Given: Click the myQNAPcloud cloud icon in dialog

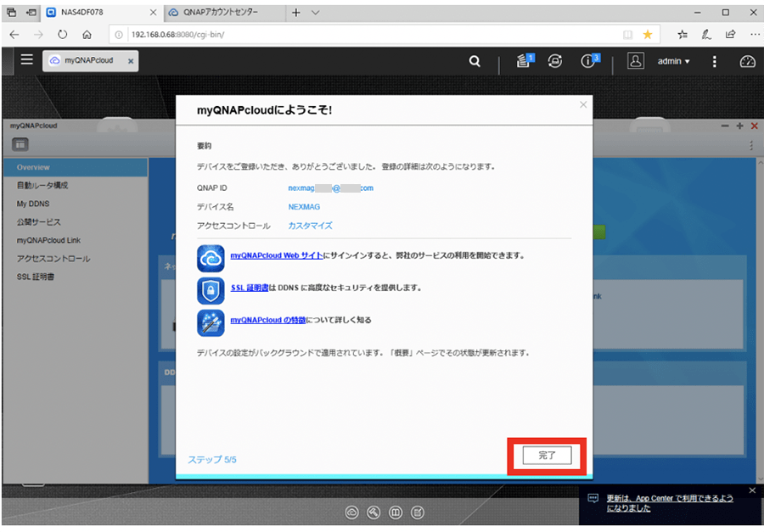Looking at the screenshot, I should point(211,258).
